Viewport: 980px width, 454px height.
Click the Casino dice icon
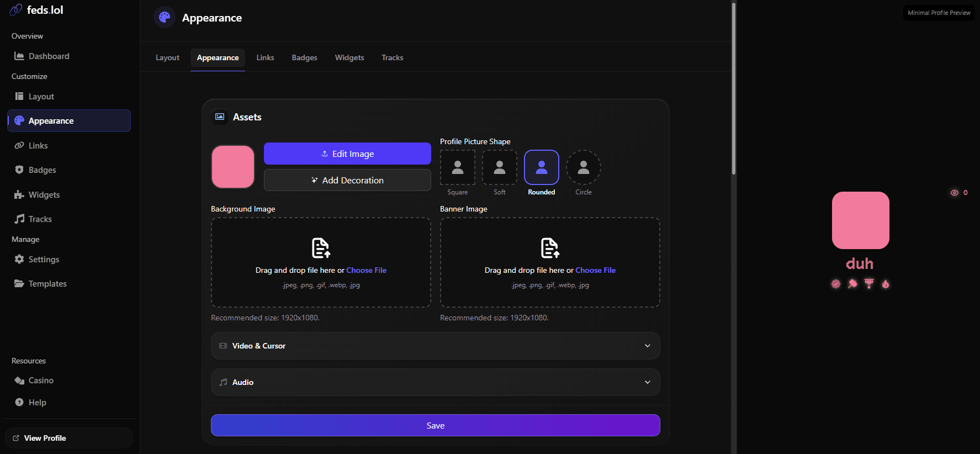click(x=19, y=381)
